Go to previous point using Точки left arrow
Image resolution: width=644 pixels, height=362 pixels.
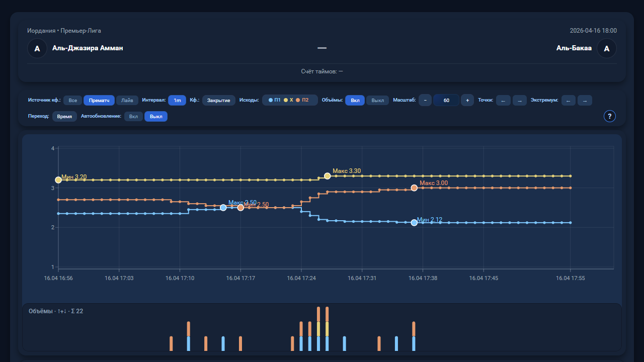point(503,101)
